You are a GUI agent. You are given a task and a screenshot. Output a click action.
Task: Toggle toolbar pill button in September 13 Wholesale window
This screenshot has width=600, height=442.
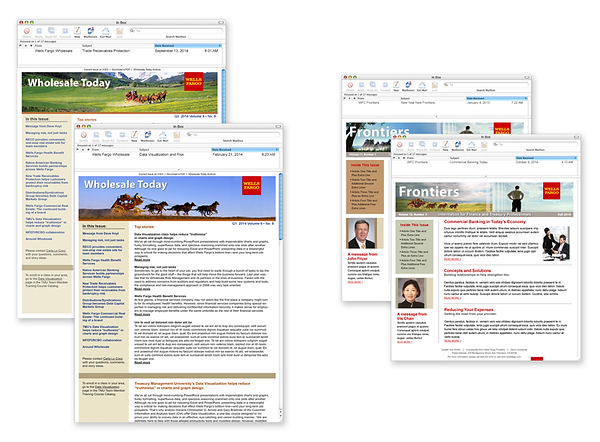click(221, 22)
